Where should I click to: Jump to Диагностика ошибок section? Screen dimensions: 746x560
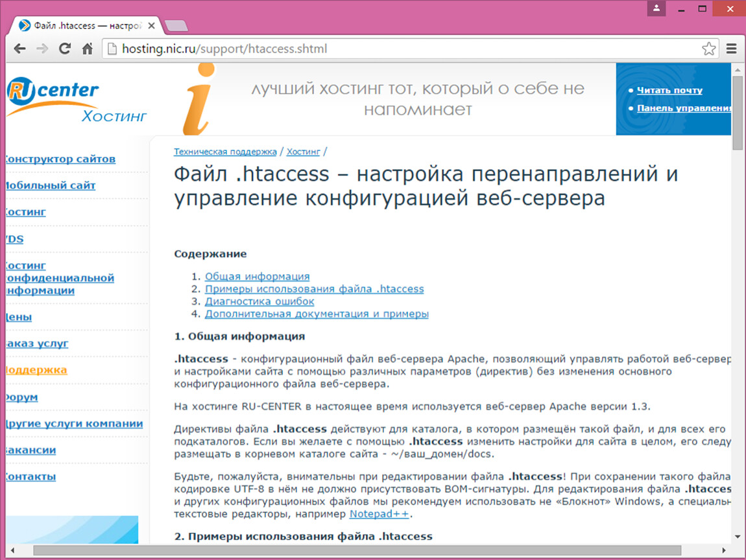(x=259, y=301)
